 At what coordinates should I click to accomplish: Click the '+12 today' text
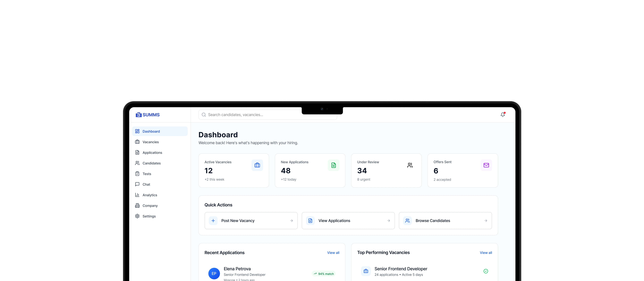tap(288, 179)
